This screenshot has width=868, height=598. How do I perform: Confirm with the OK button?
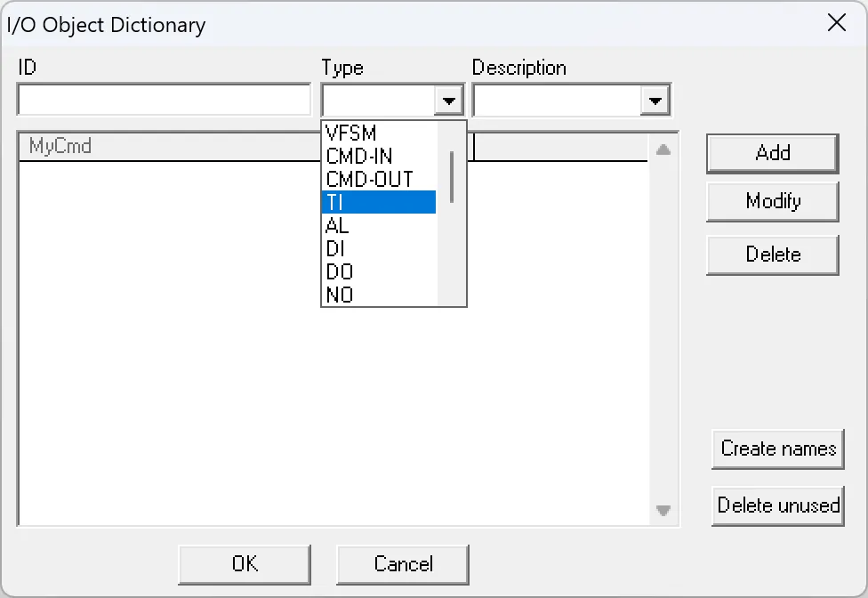245,563
